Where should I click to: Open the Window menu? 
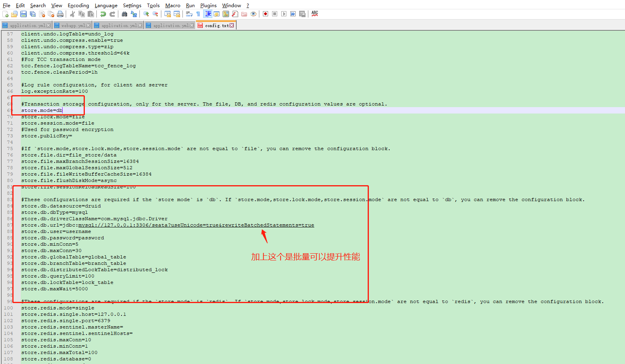click(231, 6)
